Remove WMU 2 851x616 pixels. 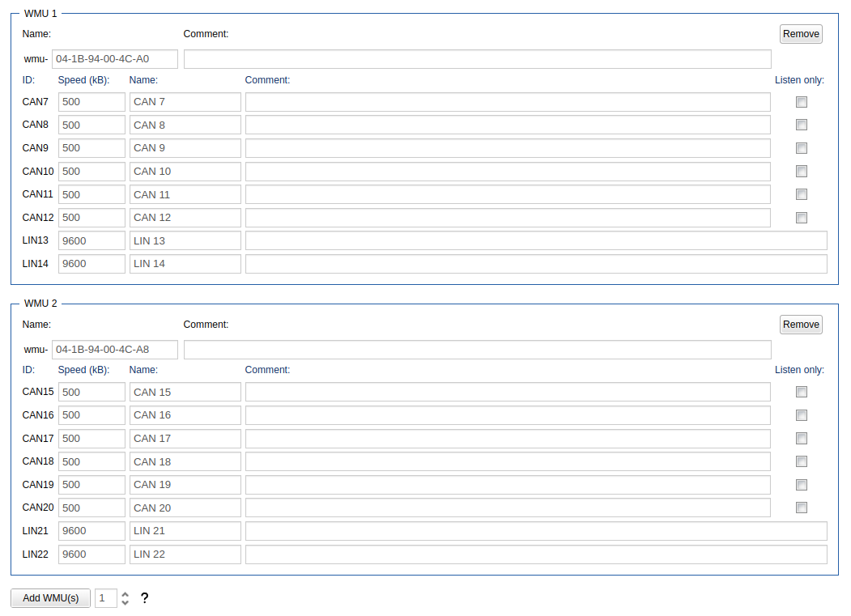coord(801,325)
